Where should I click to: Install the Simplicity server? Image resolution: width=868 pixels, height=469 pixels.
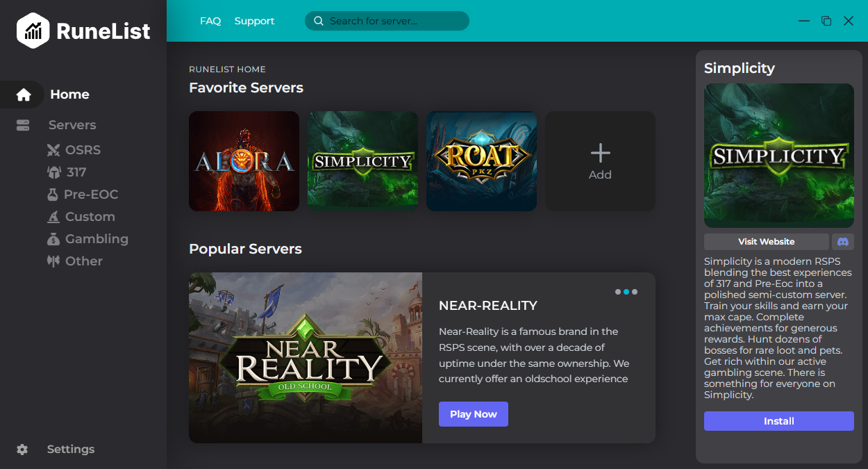(x=779, y=421)
